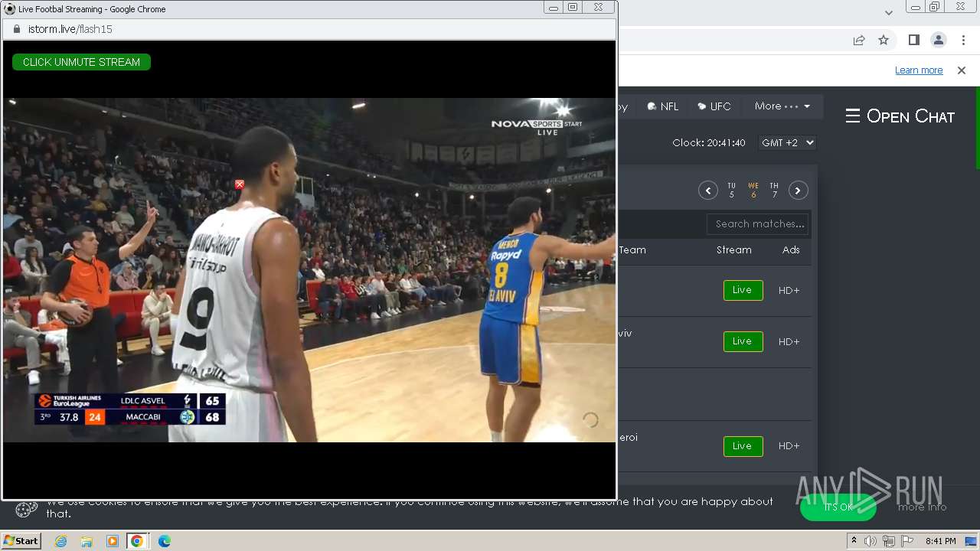980x551 pixels.
Task: Launch Internet Explorer from taskbar
Action: coord(60,541)
